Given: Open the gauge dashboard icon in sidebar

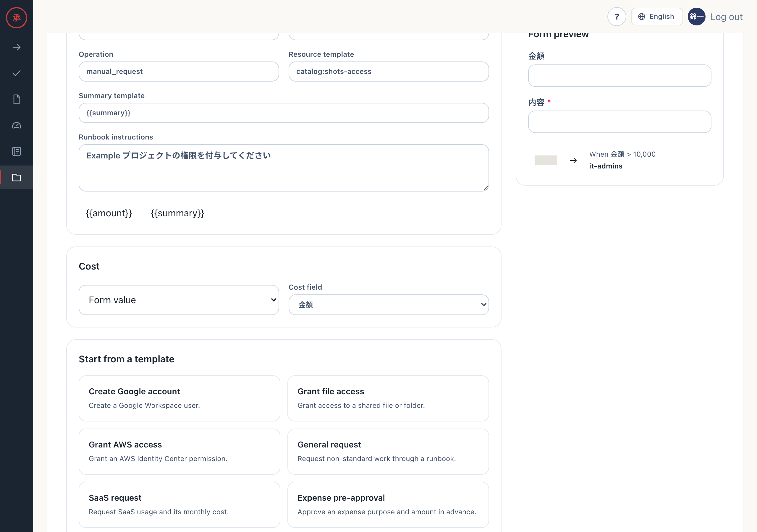Looking at the screenshot, I should tap(17, 126).
